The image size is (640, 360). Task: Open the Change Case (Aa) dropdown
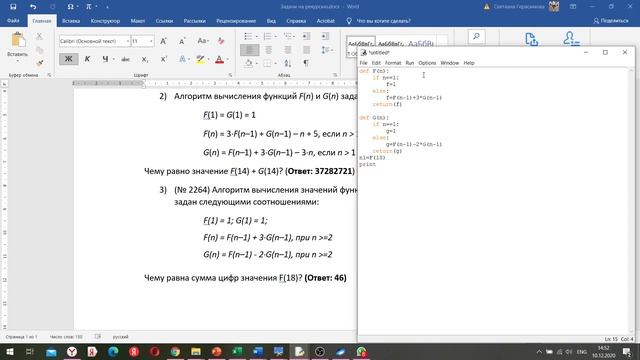point(202,41)
